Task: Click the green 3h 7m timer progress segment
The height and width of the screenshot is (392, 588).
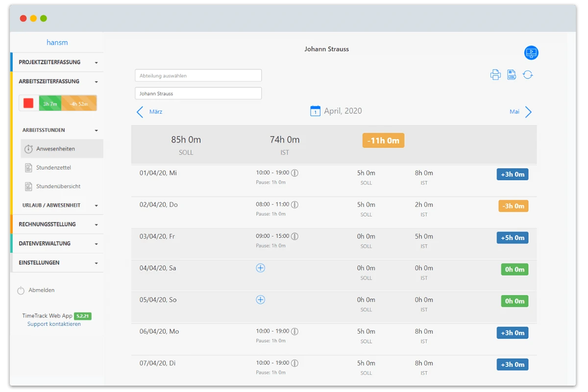Action: click(x=49, y=103)
